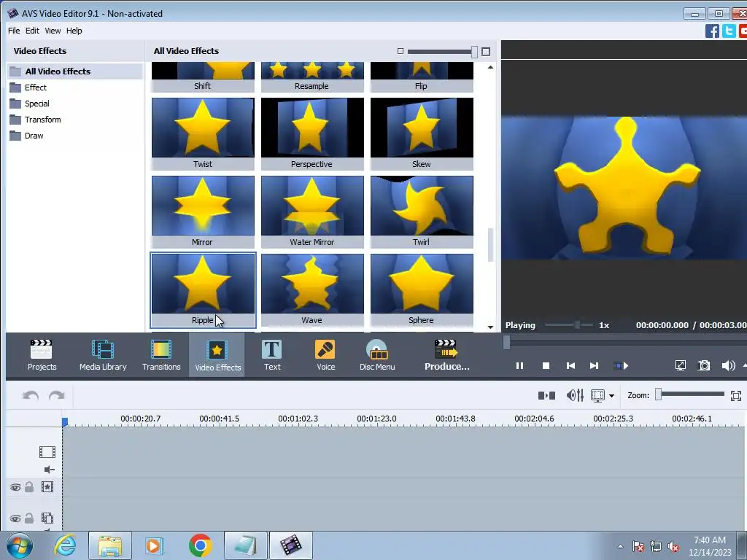Open the Text effects panel

point(272,355)
